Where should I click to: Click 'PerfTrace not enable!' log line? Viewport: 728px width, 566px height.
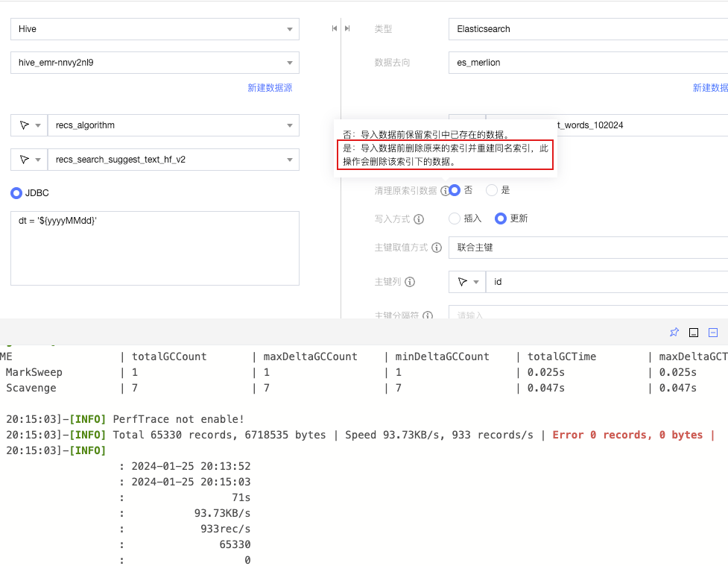point(178,418)
